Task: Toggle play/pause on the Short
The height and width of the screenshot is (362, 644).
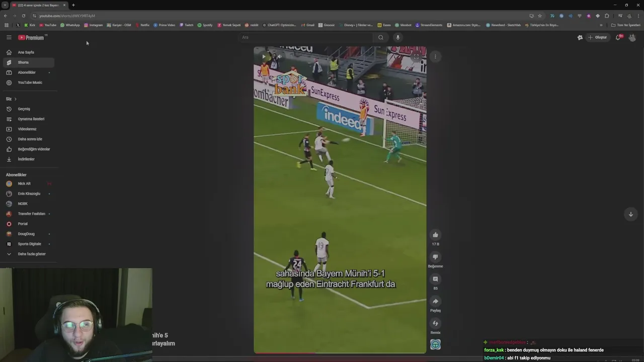Action: click(x=264, y=56)
